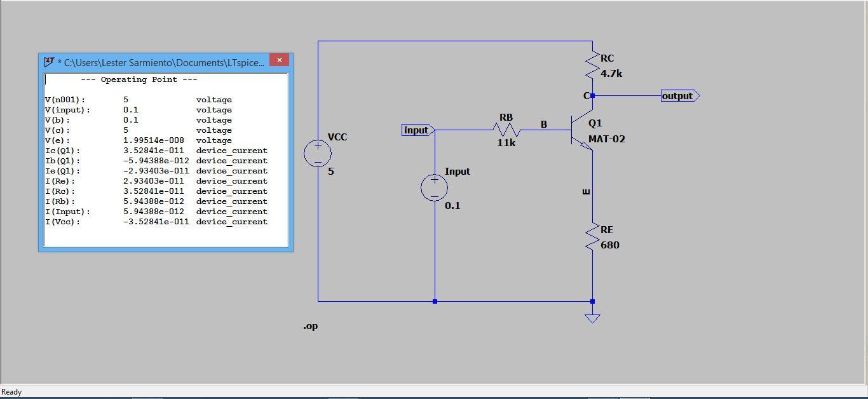Image resolution: width=868 pixels, height=399 pixels.
Task: Click the Ready status bar text
Action: [x=11, y=391]
